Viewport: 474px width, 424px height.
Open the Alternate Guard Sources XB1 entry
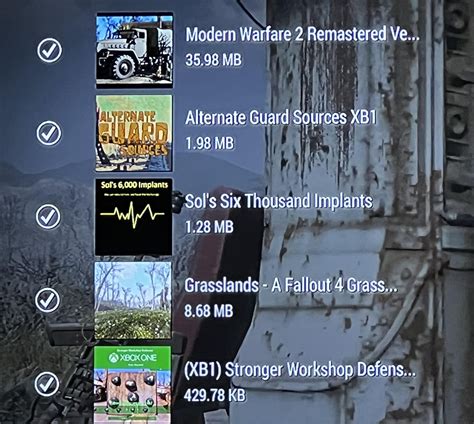281,118
